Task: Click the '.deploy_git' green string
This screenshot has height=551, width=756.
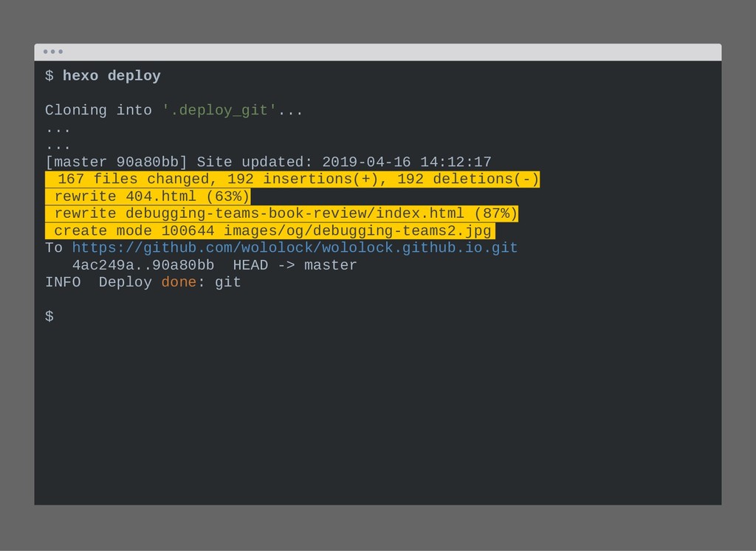Action: point(219,111)
